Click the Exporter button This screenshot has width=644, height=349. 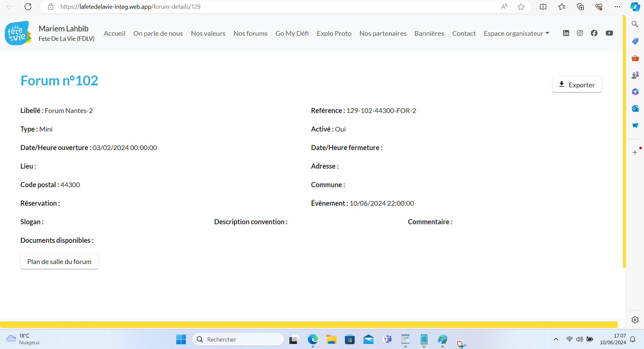click(x=577, y=85)
